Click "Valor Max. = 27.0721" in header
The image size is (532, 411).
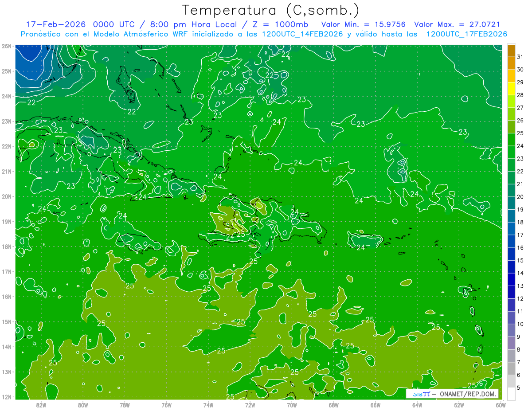point(457,24)
